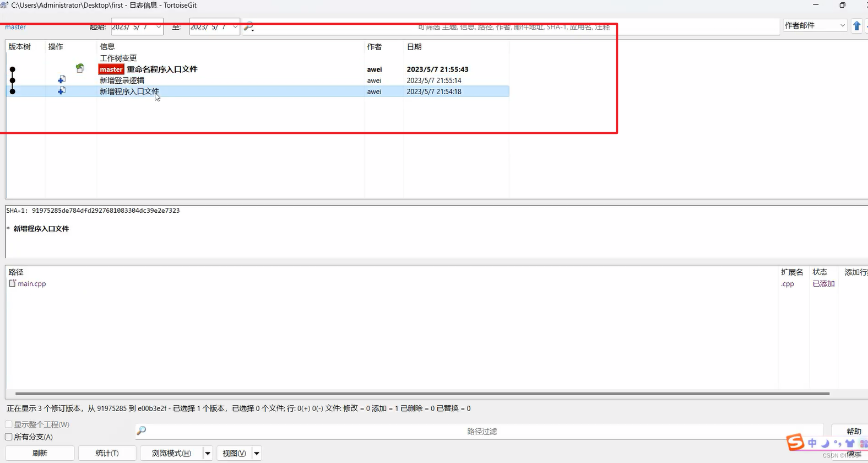Click date 2023/5/7 21:55:43
Image resolution: width=868 pixels, height=463 pixels.
point(437,69)
